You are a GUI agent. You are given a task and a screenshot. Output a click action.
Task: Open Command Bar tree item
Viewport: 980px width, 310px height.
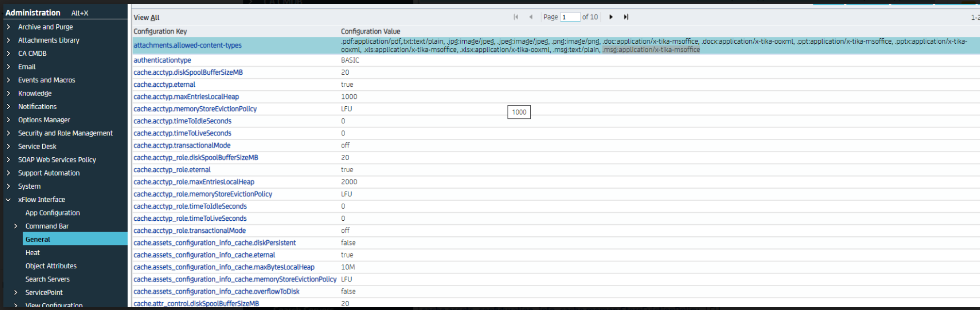(47, 226)
